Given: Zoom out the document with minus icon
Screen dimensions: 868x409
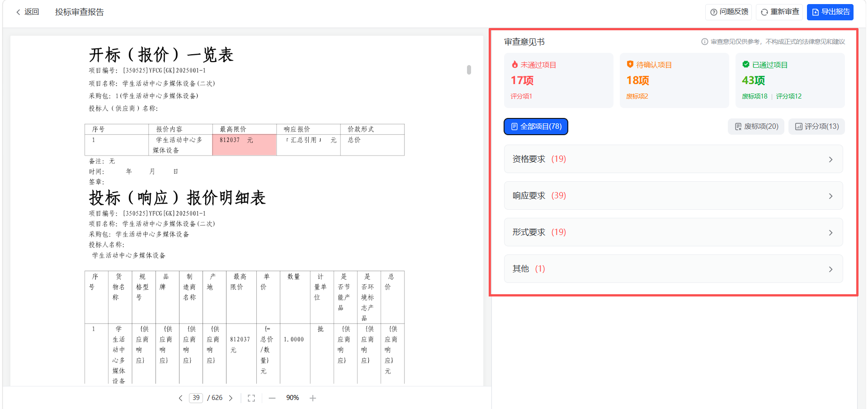Looking at the screenshot, I should click(272, 398).
